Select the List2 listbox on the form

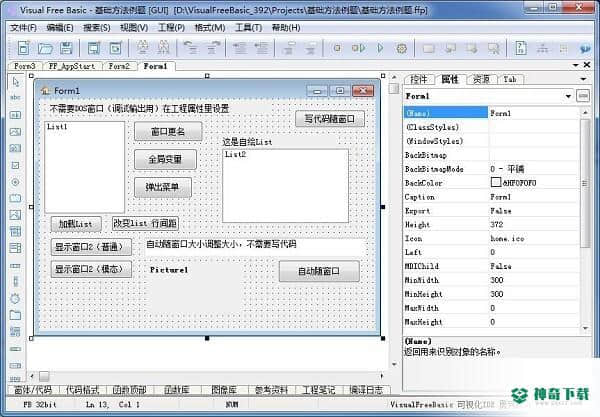[285, 186]
